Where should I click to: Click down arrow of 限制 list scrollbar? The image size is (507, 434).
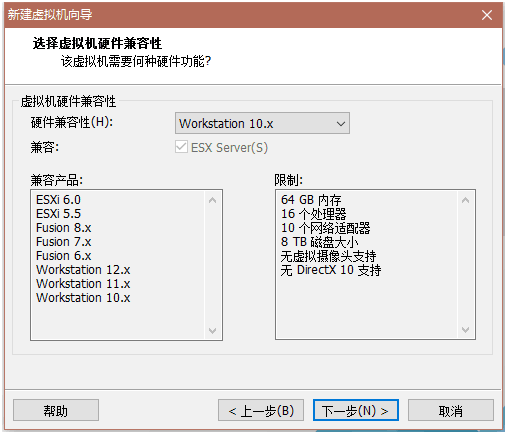(x=465, y=330)
